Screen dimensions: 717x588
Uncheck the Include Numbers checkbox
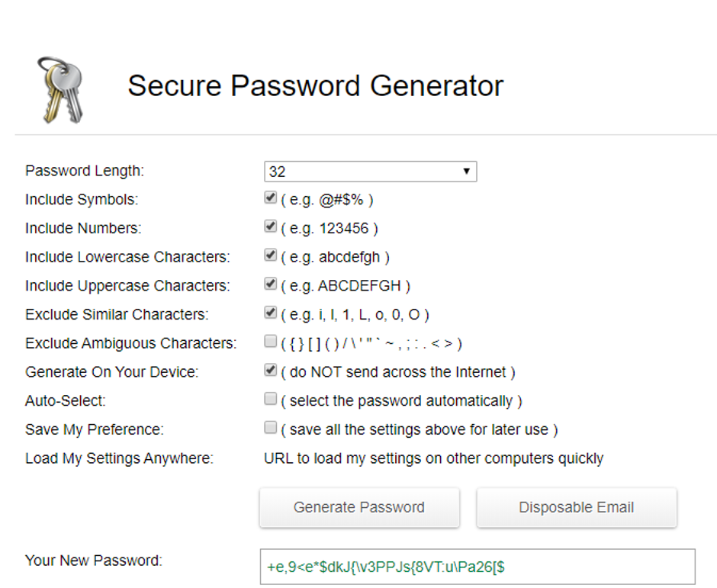(270, 227)
